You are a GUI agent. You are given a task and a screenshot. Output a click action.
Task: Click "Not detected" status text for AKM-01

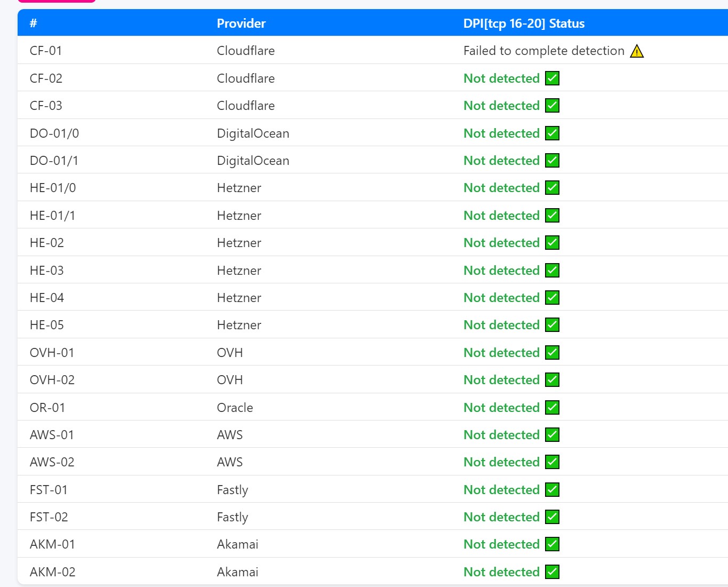point(502,544)
